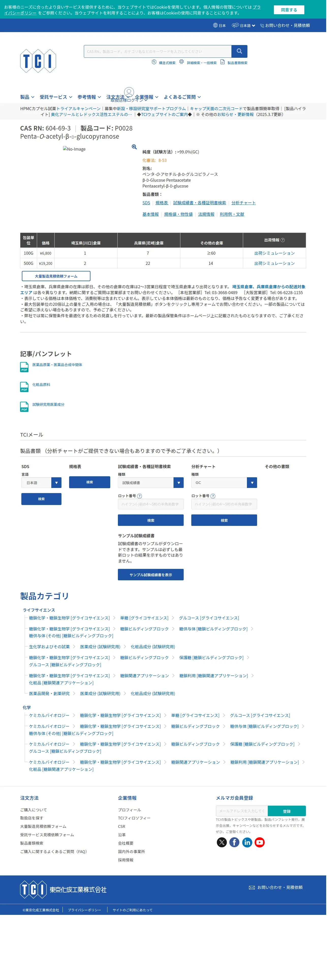330x980 pixels.
Task: Expand the 企業情報 navigation menu
Action: [147, 97]
